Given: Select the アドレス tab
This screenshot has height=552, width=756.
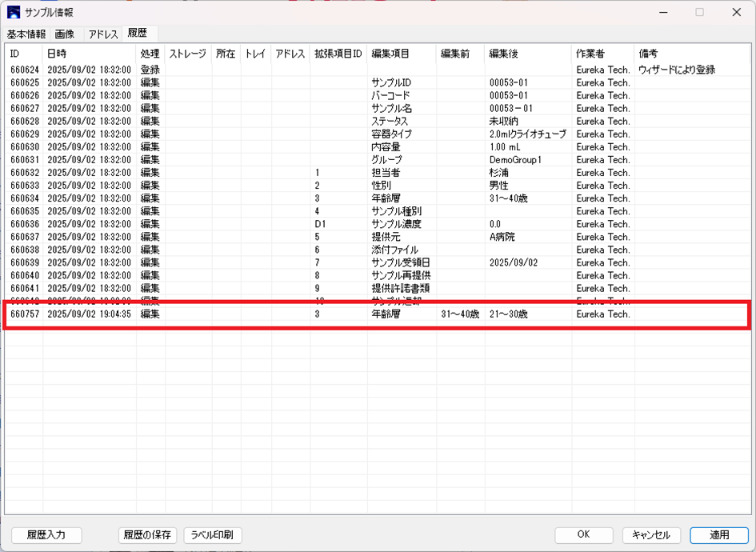Looking at the screenshot, I should pos(103,34).
